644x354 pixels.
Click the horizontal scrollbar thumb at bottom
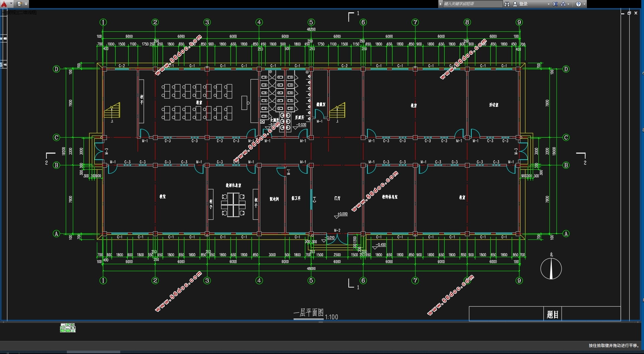click(x=94, y=352)
